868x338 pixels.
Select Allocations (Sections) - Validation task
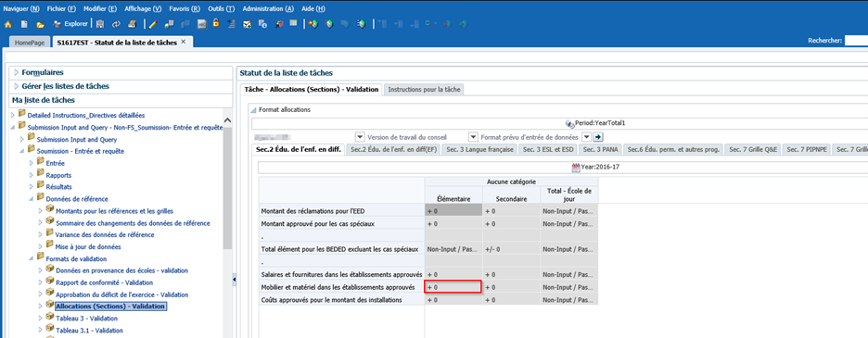pos(110,307)
